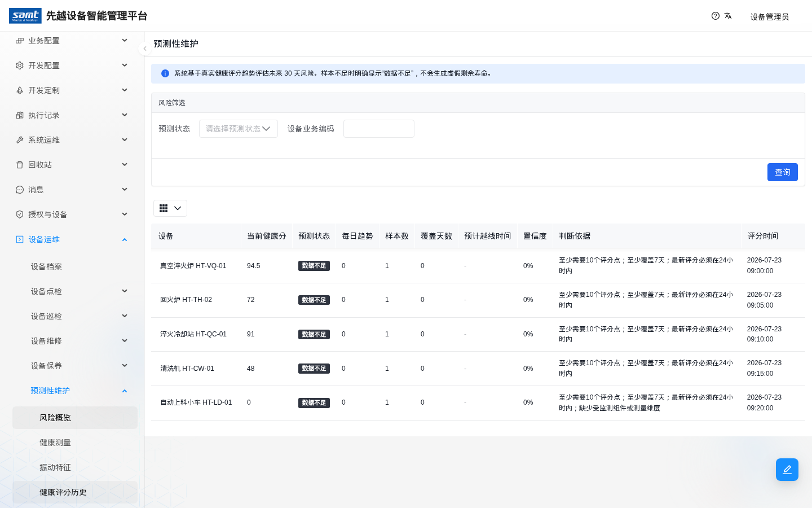The height and width of the screenshot is (508, 812).
Task: Expand the 设备点检 submenu chevron
Action: 125,291
